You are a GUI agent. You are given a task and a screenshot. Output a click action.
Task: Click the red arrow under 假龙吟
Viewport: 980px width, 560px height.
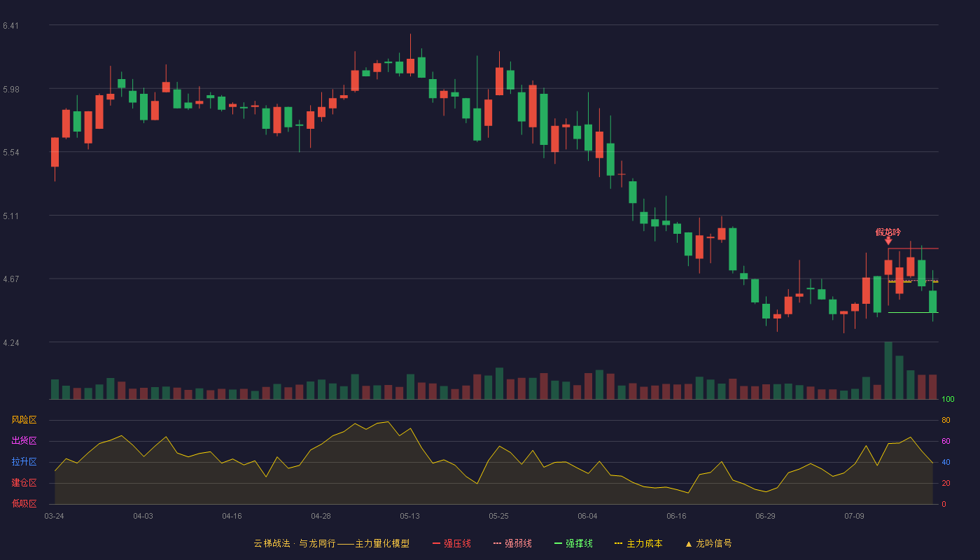tap(888, 241)
